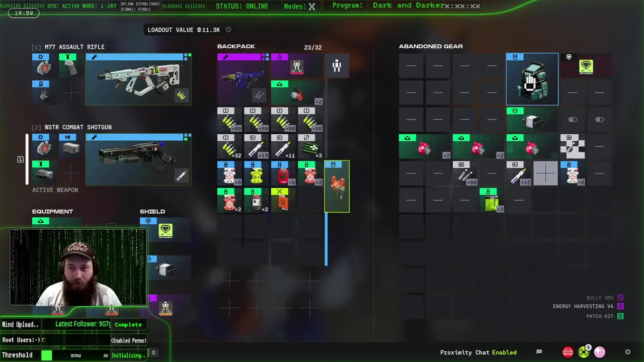The height and width of the screenshot is (362, 644).
Task: Select the white cube item below the shield
Action: click(166, 268)
